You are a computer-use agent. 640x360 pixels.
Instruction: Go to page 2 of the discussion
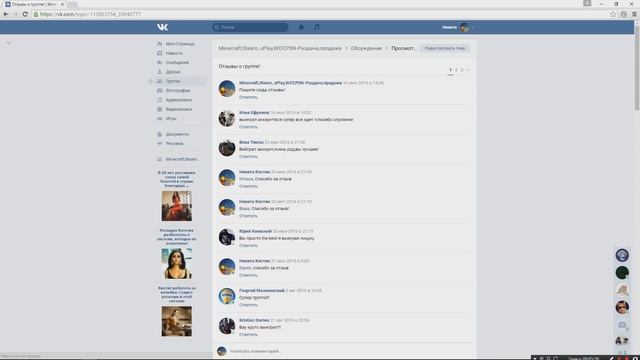click(x=456, y=70)
